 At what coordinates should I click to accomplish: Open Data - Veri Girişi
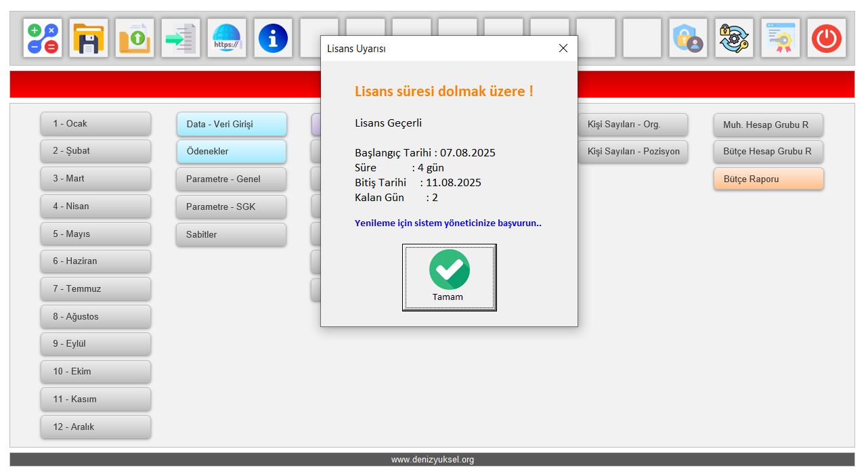click(232, 124)
